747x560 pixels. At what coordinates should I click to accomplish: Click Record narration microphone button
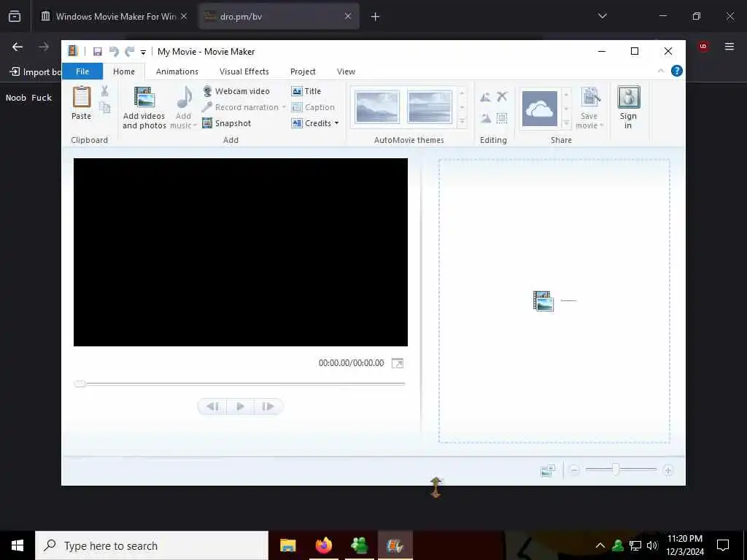coord(241,107)
